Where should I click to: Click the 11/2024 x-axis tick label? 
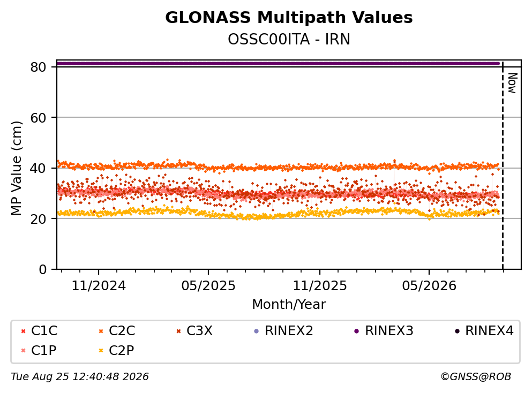click(x=99, y=286)
